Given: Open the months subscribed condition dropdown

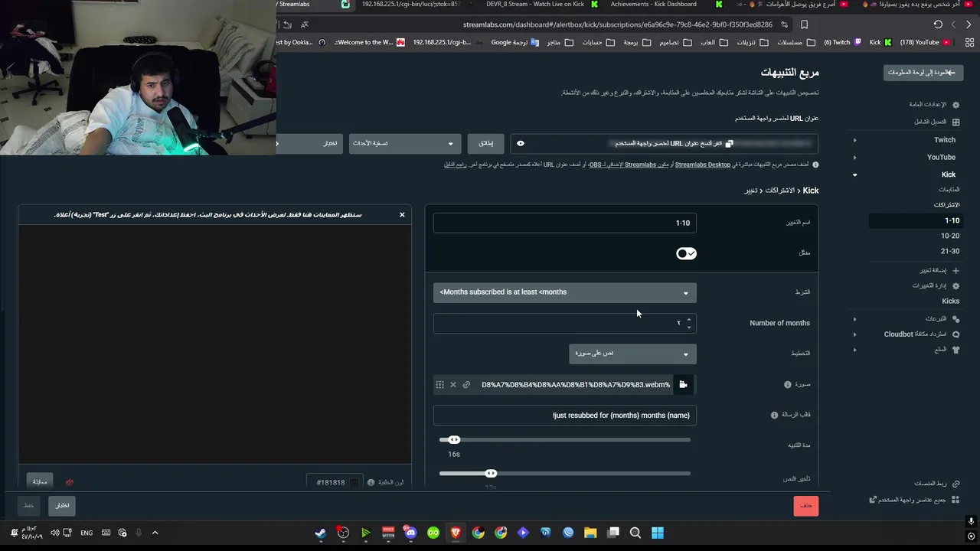Looking at the screenshot, I should [565, 292].
